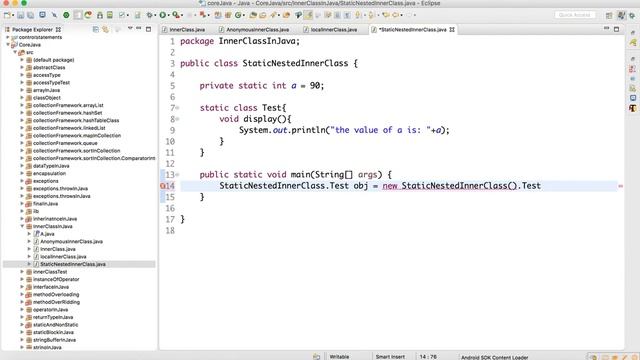The width and height of the screenshot is (640, 360).
Task: Click the green Android SDK Manager icon
Action: (x=66, y=15)
